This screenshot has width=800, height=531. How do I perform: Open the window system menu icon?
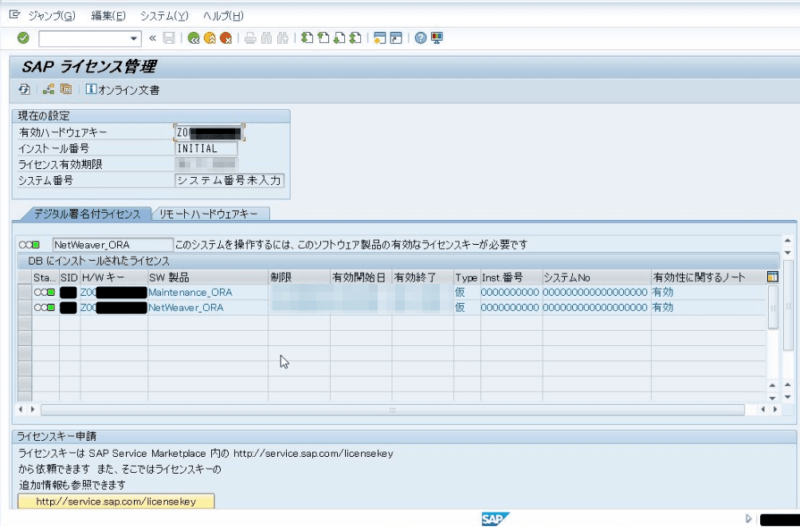coord(14,15)
